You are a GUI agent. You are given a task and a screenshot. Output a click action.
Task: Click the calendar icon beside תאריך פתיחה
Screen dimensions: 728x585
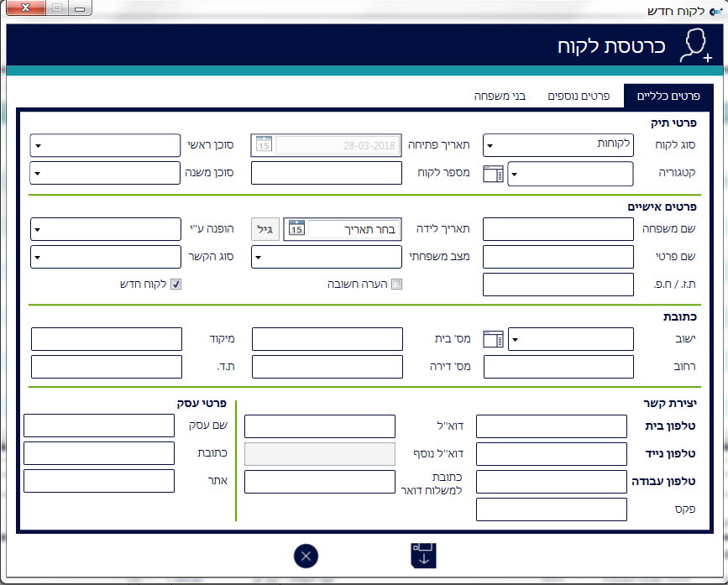coord(264,145)
